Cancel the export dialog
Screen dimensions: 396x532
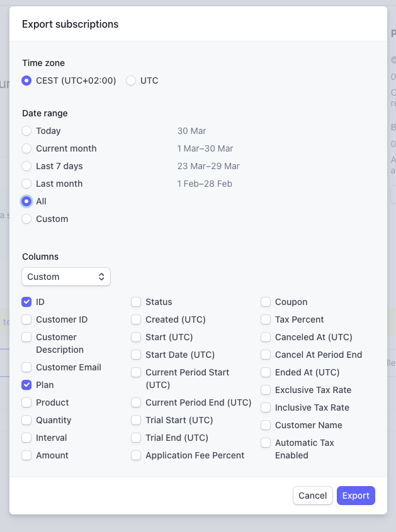tap(312, 496)
